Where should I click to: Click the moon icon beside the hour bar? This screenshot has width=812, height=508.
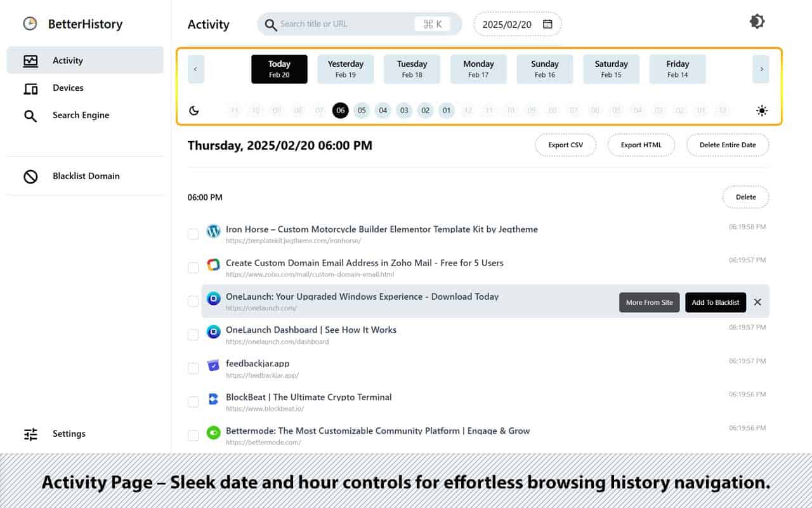tap(194, 110)
